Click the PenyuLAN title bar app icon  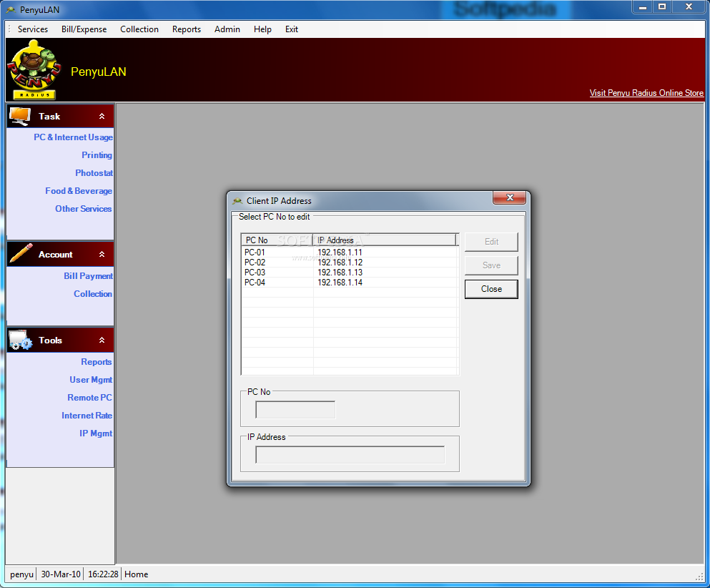coord(11,9)
